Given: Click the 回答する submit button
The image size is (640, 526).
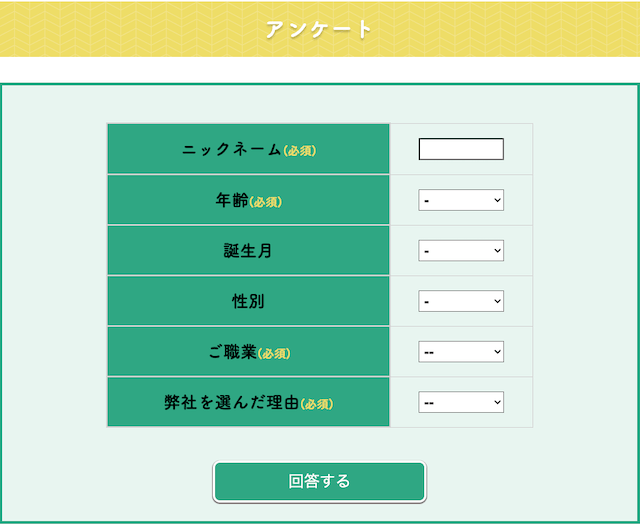Looking at the screenshot, I should pyautogui.click(x=319, y=482).
